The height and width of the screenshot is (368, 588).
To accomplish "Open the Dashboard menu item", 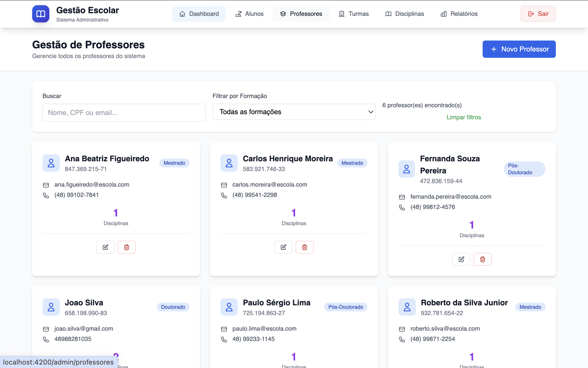I will pyautogui.click(x=199, y=14).
